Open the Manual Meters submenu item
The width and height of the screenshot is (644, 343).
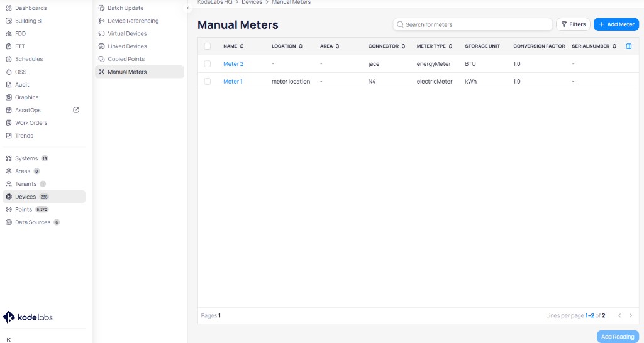[140, 72]
